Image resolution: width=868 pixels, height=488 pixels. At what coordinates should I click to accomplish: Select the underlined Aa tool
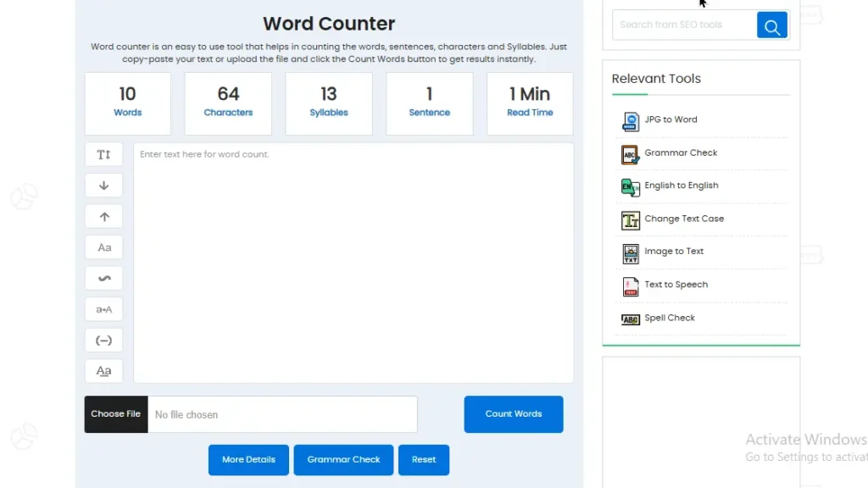pos(103,370)
